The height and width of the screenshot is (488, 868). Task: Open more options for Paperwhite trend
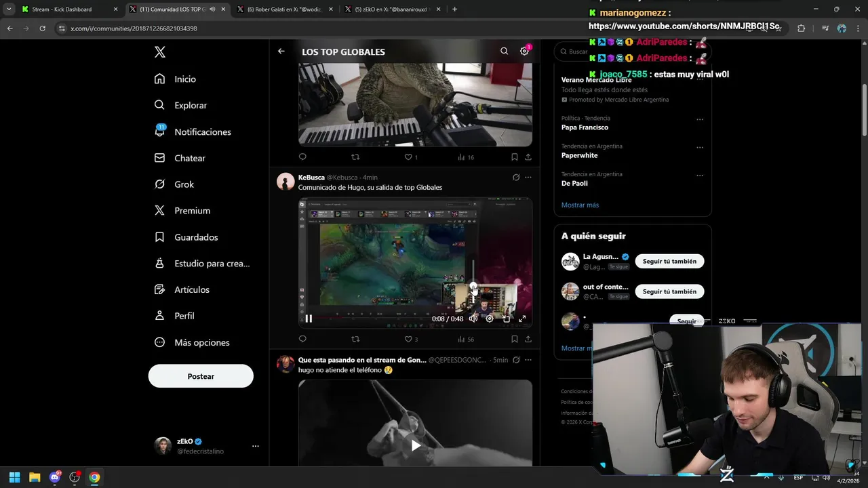pyautogui.click(x=700, y=148)
